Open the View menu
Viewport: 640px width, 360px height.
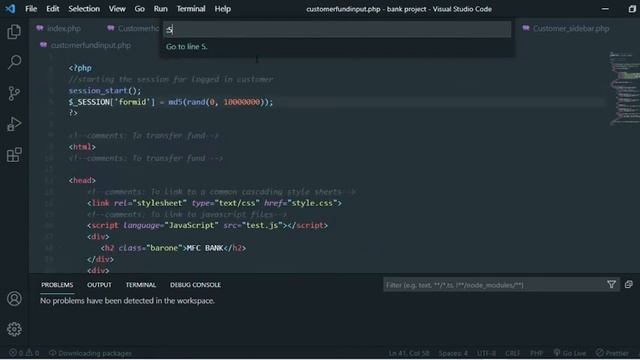117,9
